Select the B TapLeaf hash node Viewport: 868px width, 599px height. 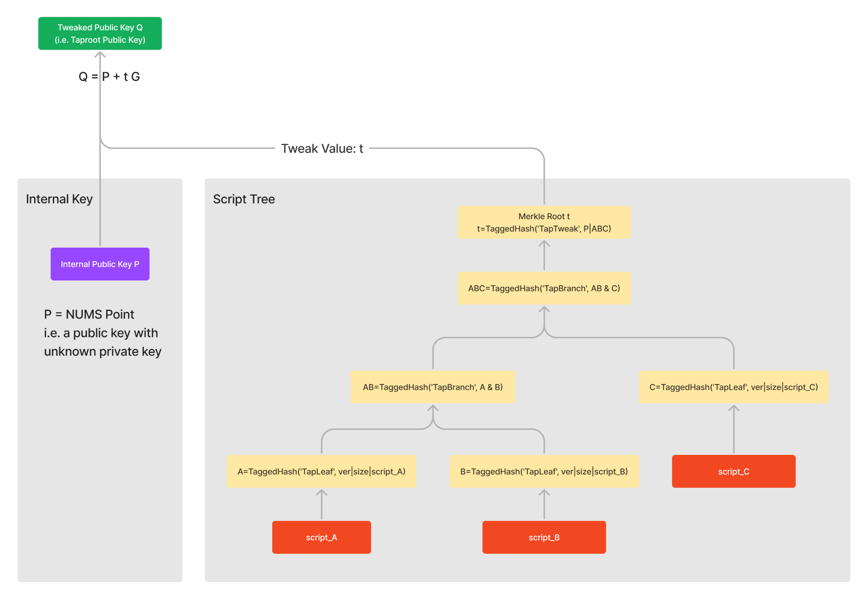pyautogui.click(x=544, y=471)
